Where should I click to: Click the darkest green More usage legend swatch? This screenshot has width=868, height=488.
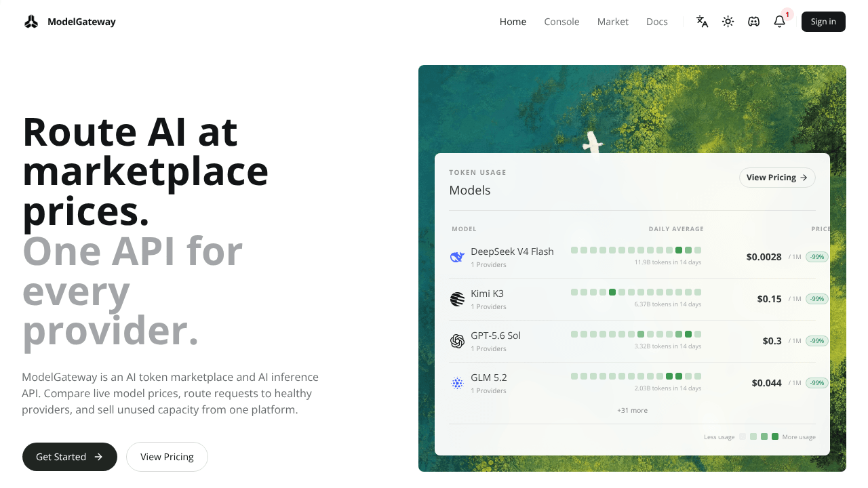point(775,437)
